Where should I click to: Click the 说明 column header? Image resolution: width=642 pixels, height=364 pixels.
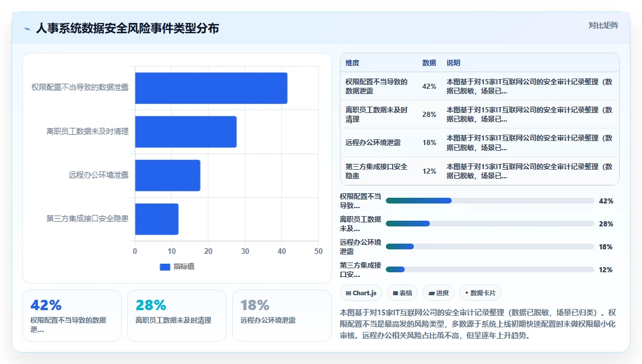pyautogui.click(x=453, y=62)
